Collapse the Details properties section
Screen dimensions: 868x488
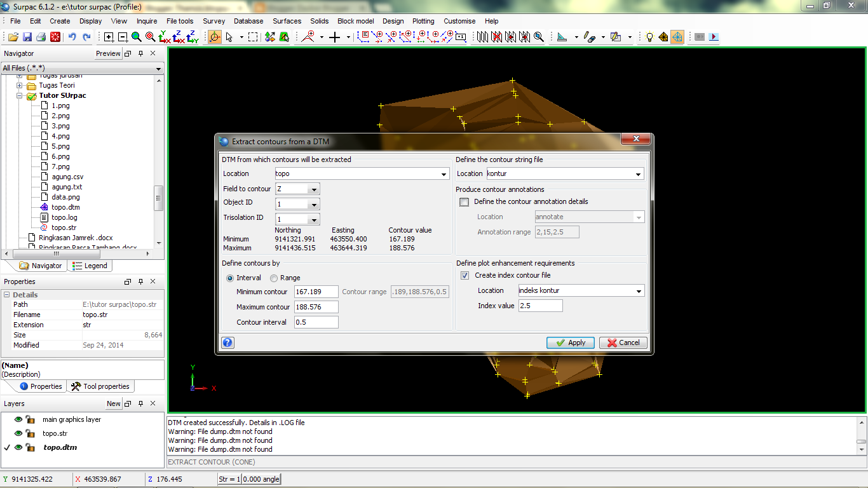pyautogui.click(x=7, y=295)
